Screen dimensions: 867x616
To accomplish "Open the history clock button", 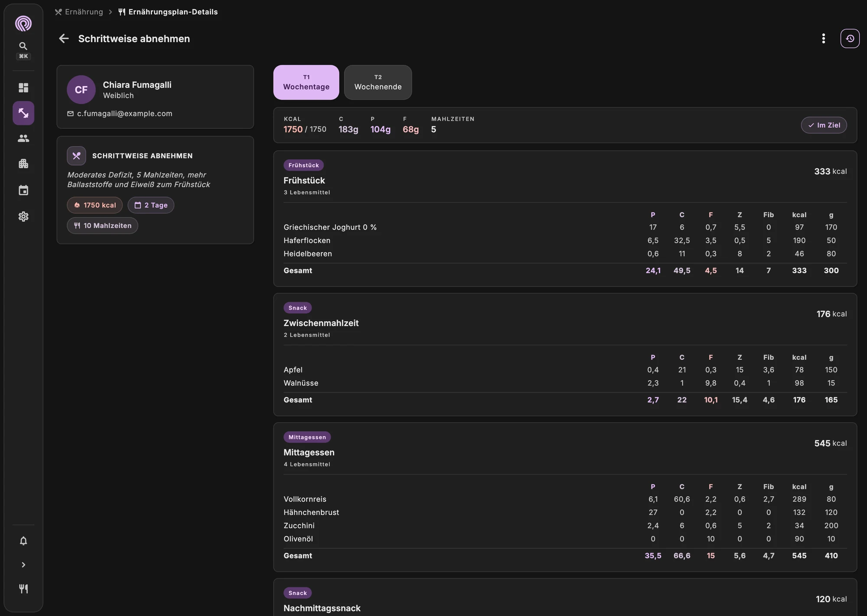I will coord(850,39).
